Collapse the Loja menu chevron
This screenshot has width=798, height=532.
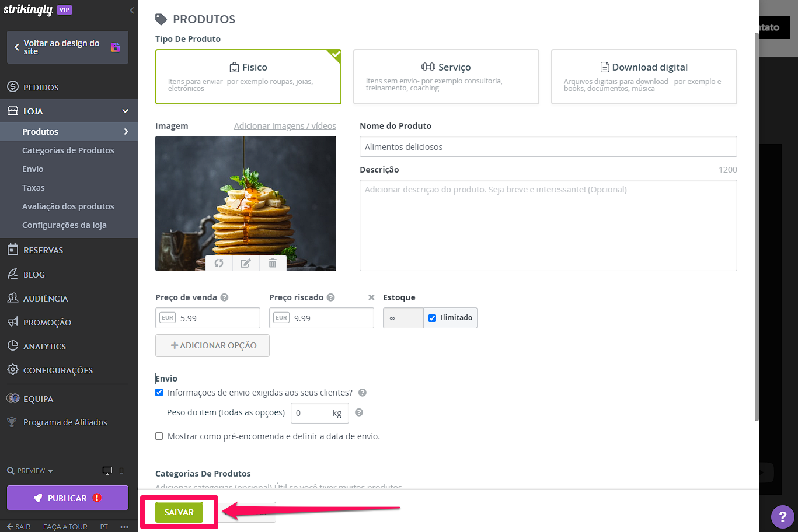pyautogui.click(x=125, y=111)
